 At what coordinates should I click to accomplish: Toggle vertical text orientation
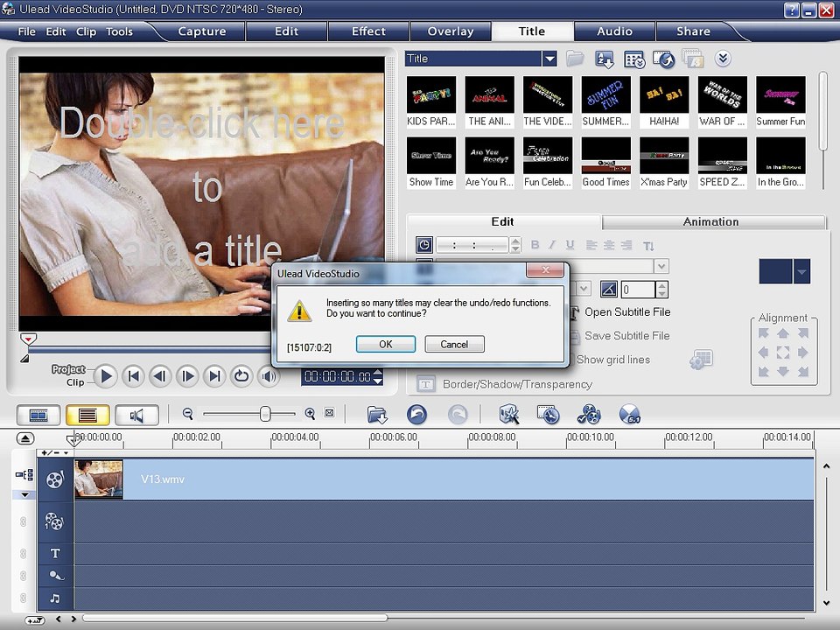[x=648, y=245]
